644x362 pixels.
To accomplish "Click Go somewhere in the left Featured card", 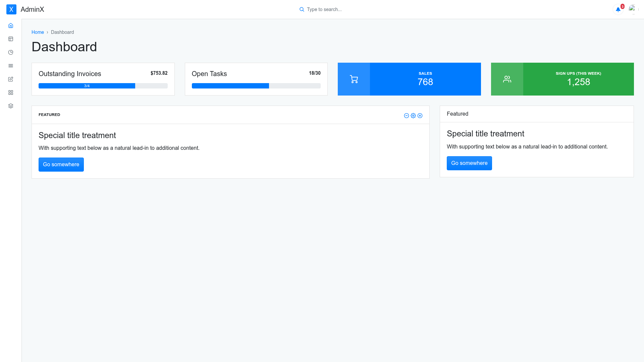I will tap(61, 165).
